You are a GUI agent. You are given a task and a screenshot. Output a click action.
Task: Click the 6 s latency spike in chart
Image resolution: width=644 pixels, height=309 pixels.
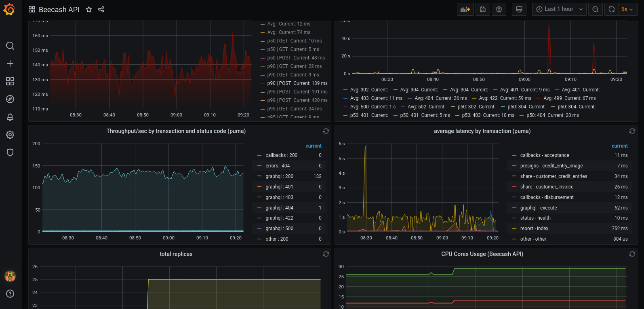pos(365,146)
